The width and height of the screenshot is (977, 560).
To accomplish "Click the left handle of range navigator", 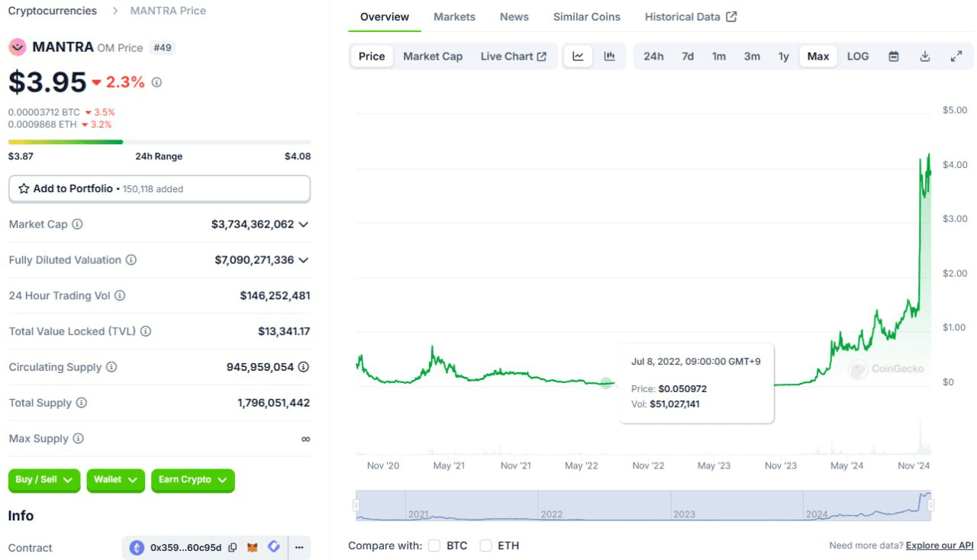I will [x=356, y=505].
